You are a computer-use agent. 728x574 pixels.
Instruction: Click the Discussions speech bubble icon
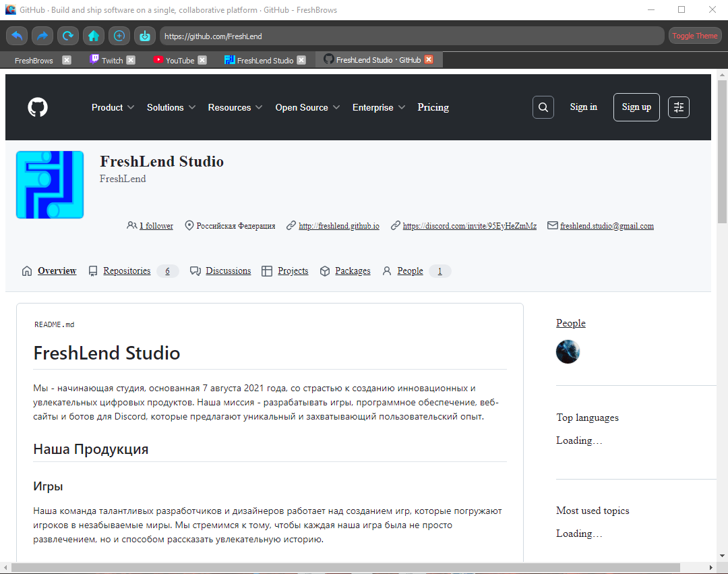(195, 271)
